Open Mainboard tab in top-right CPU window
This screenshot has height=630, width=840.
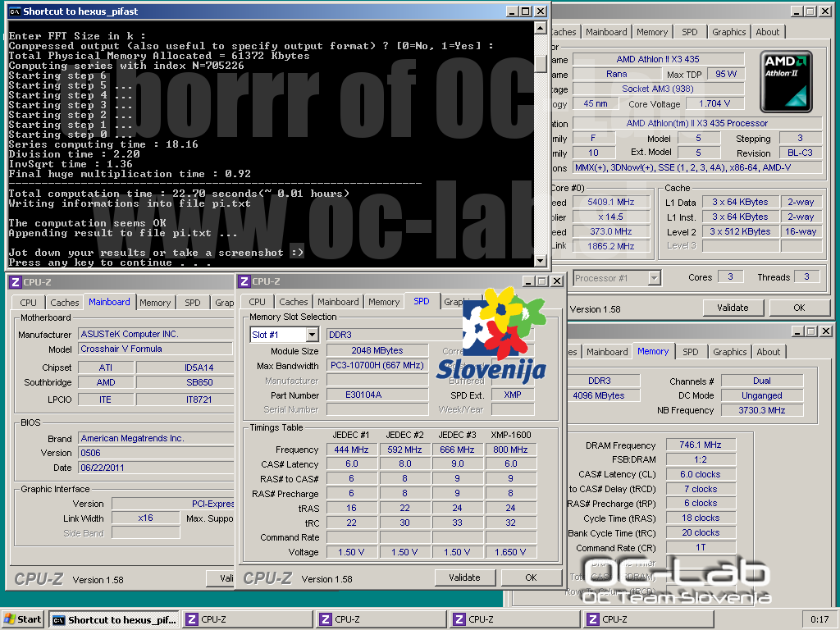(x=606, y=32)
